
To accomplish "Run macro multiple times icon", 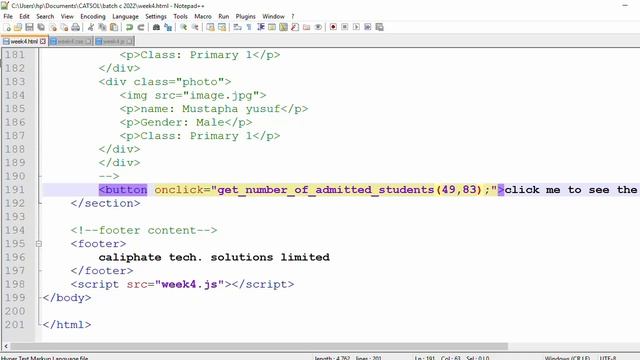I will (367, 27).
